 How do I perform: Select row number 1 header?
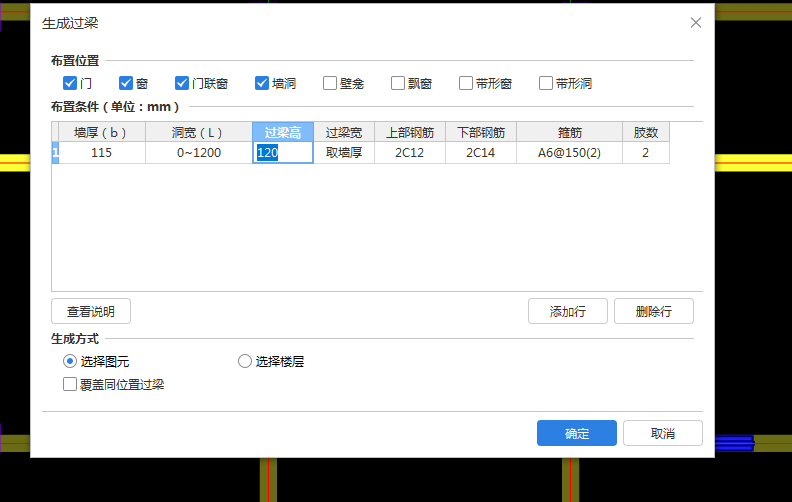pyautogui.click(x=56, y=153)
